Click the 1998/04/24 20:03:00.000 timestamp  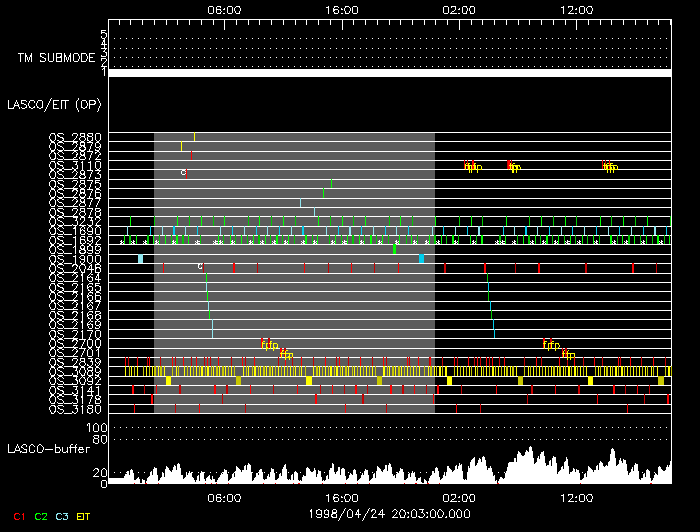390,513
